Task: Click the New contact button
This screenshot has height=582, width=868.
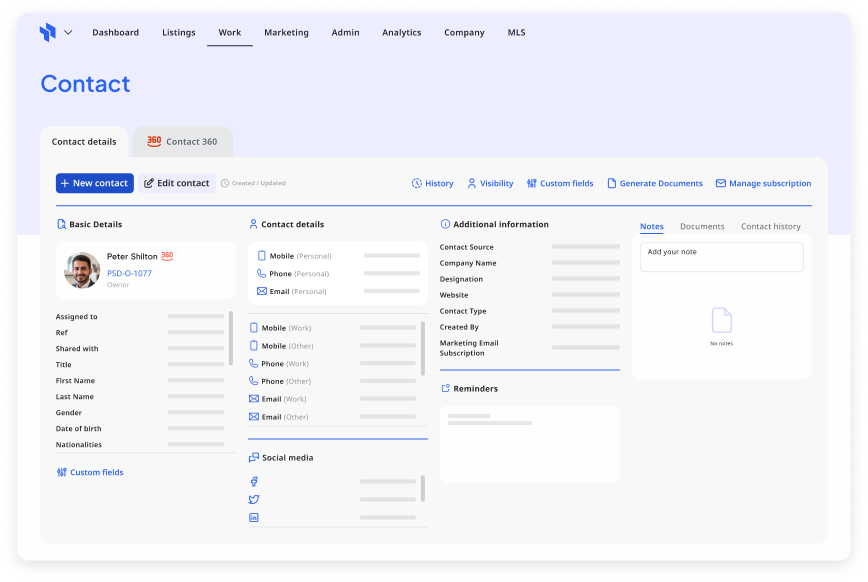Action: 93,183
